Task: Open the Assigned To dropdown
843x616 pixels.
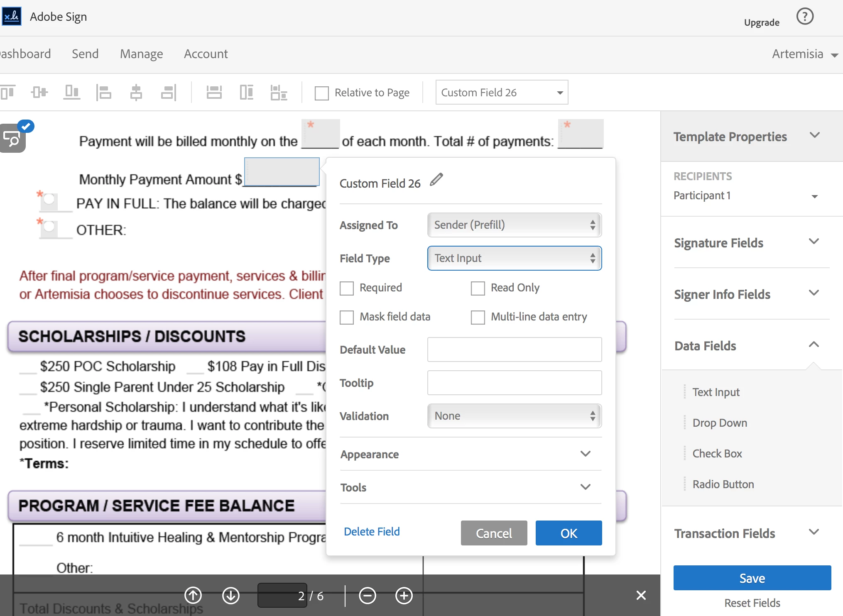Action: coord(514,225)
